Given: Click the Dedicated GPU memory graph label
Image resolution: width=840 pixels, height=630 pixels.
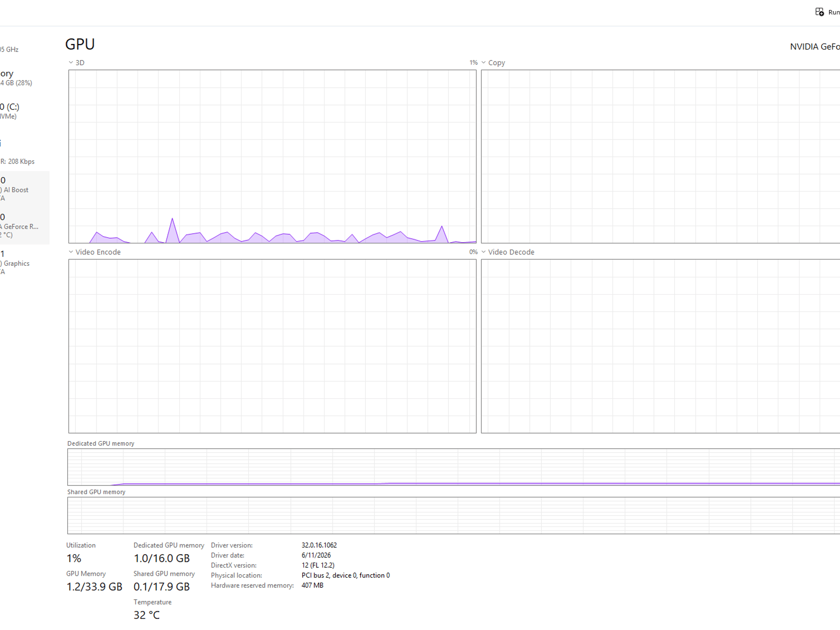Looking at the screenshot, I should [100, 443].
